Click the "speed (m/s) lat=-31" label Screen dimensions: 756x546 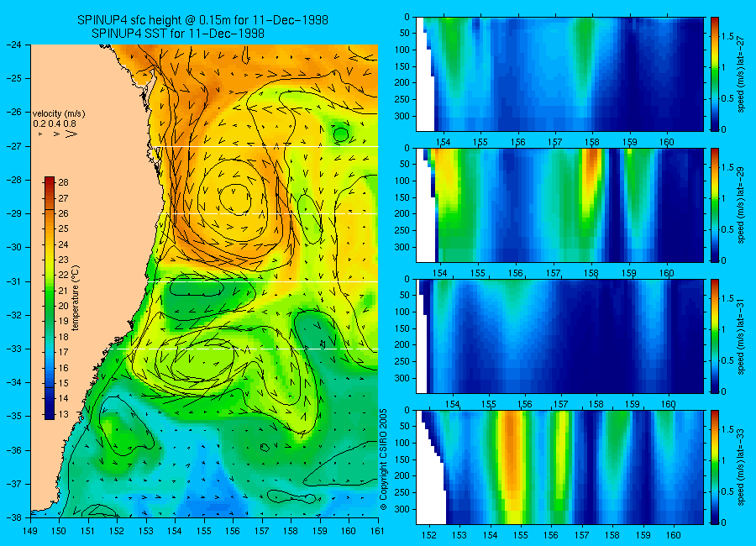coord(741,336)
